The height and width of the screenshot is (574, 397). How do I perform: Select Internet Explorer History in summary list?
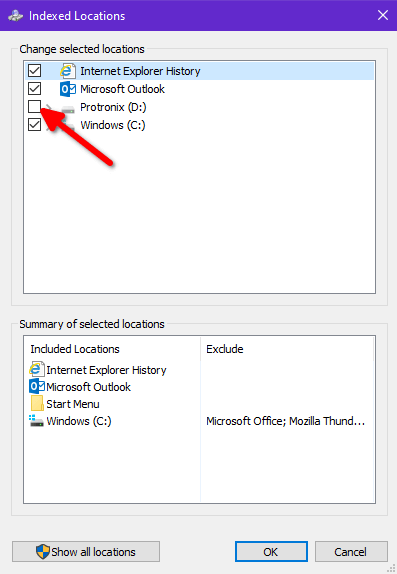[x=106, y=370]
